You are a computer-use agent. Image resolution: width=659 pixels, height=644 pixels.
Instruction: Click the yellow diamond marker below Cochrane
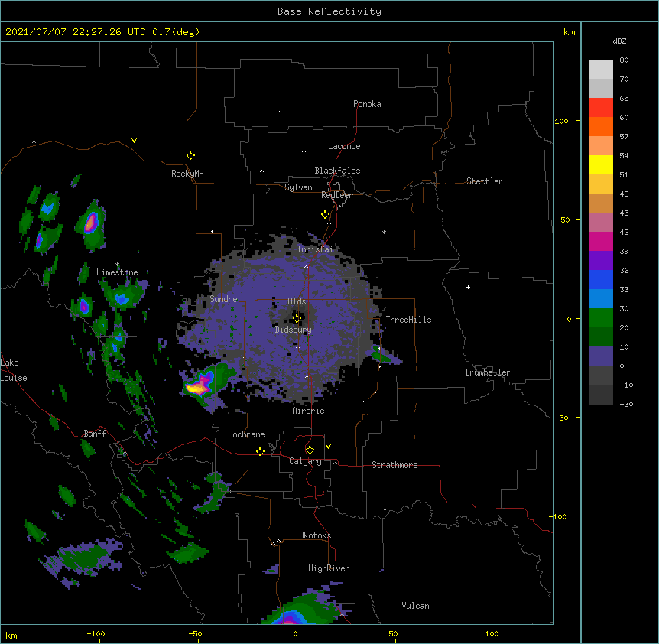click(260, 451)
